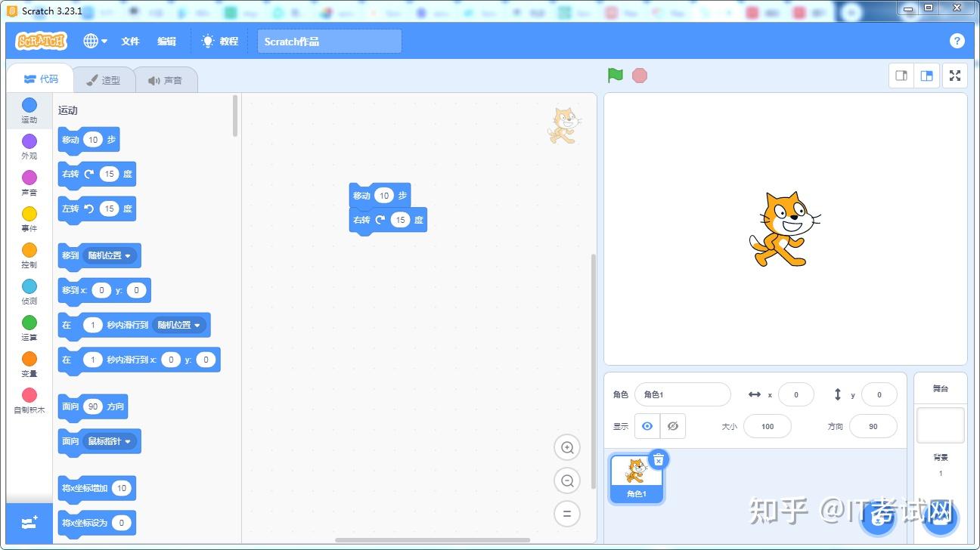Zoom in on the code workspace
Viewport: 980px width, 550px height.
click(x=567, y=447)
